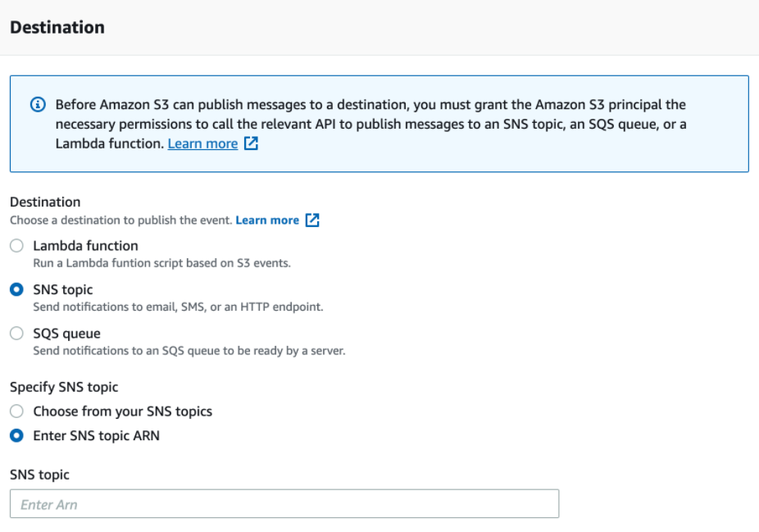
Task: Choose from your SNS topics option
Action: click(x=16, y=412)
